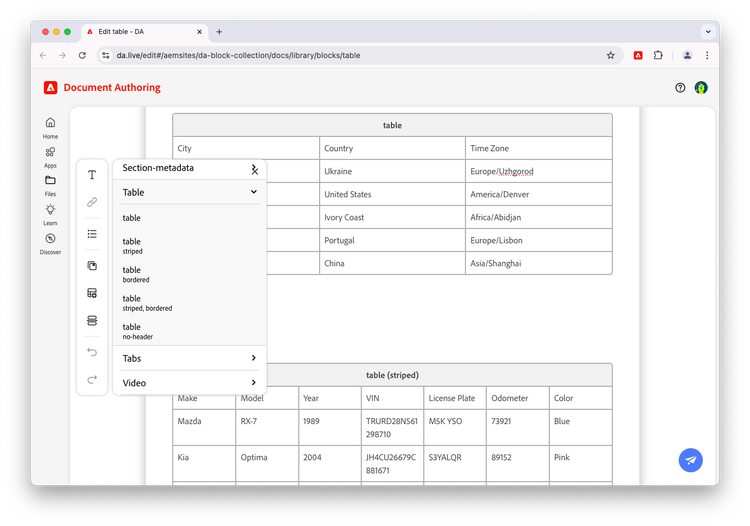The image size is (750, 526).
Task: Open a new browser tab
Action: (219, 32)
